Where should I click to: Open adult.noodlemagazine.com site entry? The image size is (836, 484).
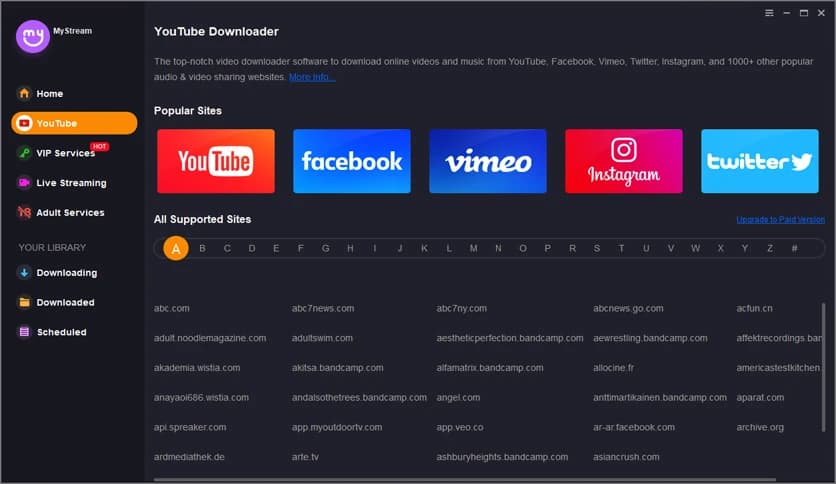click(210, 338)
